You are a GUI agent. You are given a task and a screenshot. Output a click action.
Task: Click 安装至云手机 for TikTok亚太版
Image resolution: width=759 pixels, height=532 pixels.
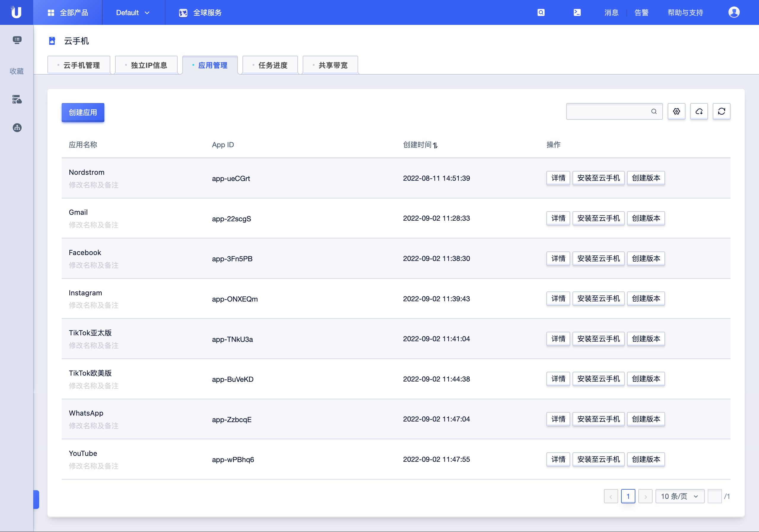coord(598,339)
